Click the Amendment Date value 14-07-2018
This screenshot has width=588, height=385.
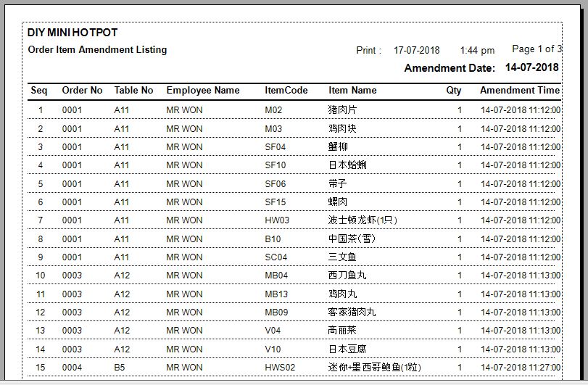click(531, 67)
